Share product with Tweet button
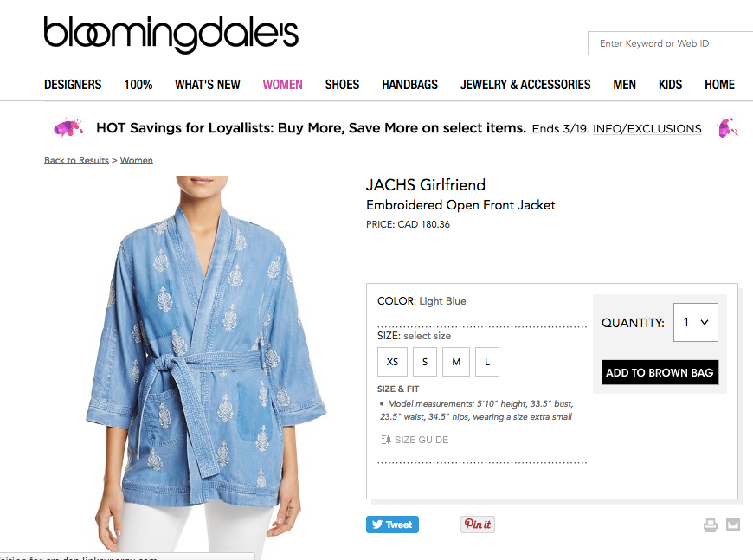Screen dimensions: 753x560 [x=392, y=525]
